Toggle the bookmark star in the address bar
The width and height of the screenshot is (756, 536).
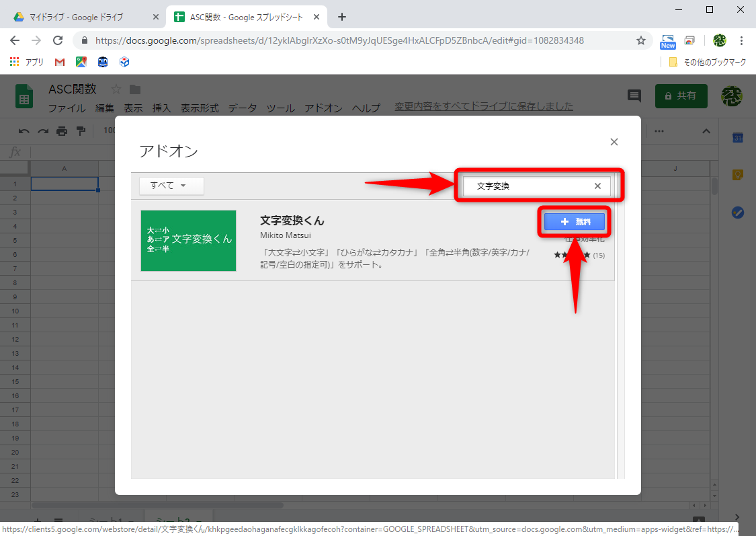tap(640, 40)
